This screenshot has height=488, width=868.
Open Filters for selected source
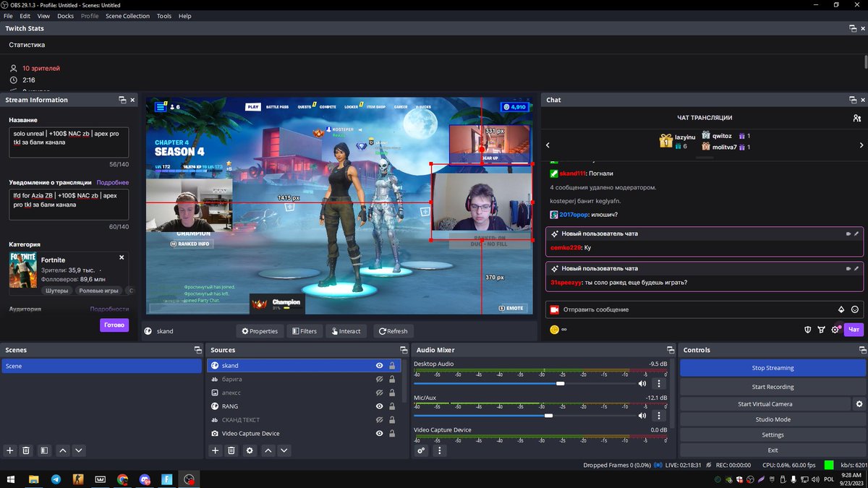tap(305, 331)
